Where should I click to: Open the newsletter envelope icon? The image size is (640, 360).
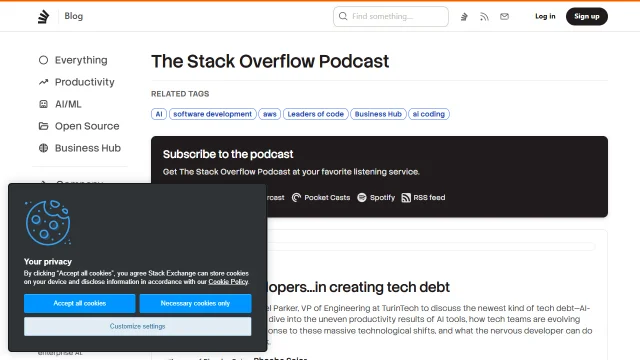[504, 16]
